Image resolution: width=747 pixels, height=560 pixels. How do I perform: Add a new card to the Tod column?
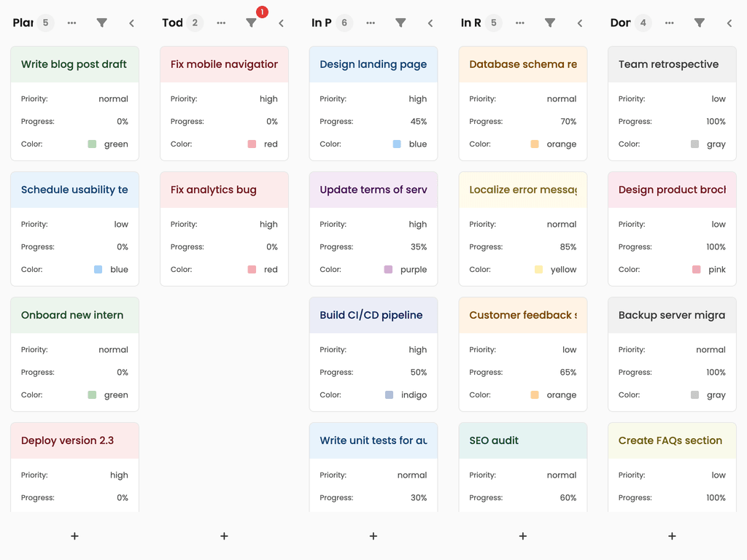coord(225,536)
